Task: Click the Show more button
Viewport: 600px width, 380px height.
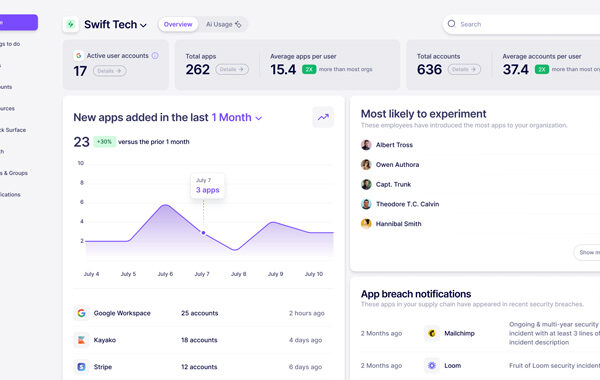Action: pyautogui.click(x=587, y=252)
